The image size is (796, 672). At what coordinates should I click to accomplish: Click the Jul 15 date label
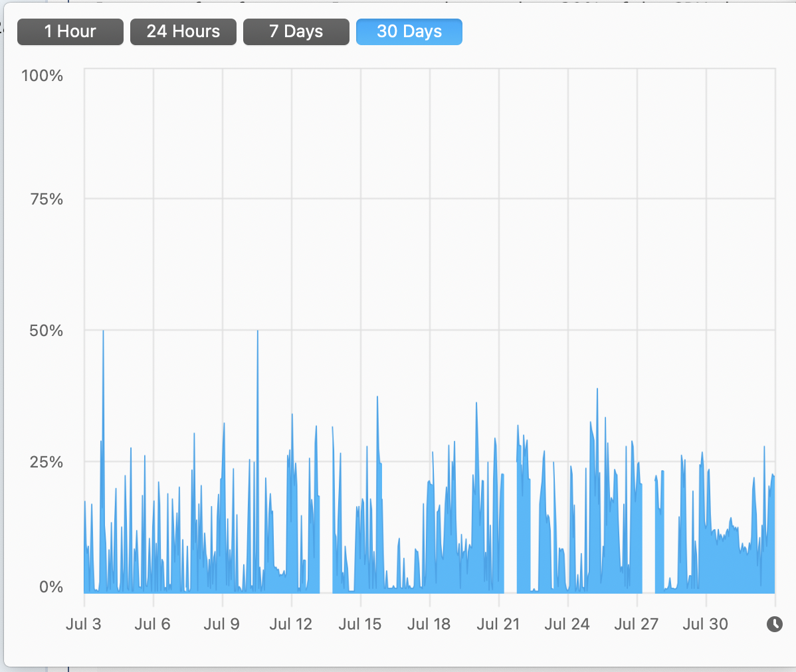[x=360, y=624]
